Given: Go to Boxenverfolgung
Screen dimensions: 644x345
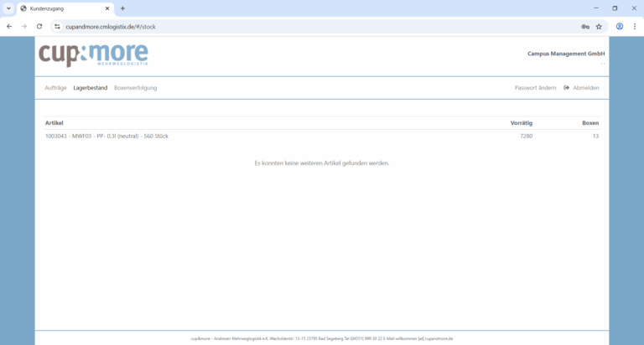Looking at the screenshot, I should pos(135,88).
